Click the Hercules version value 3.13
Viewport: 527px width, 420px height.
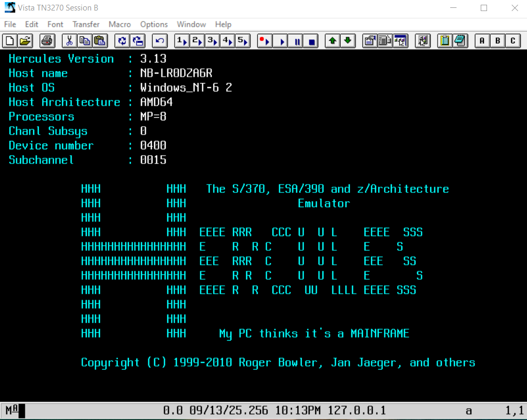[x=153, y=59]
